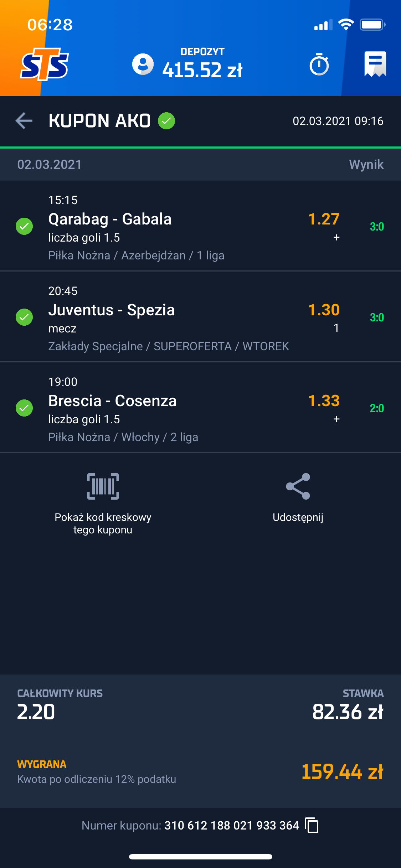Tap the Pokaż kod kreskowy tego kuponu text
Image resolution: width=401 pixels, height=868 pixels.
[103, 523]
